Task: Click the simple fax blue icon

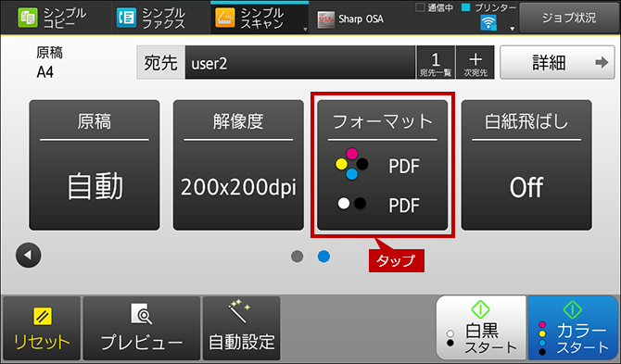Action: point(126,19)
